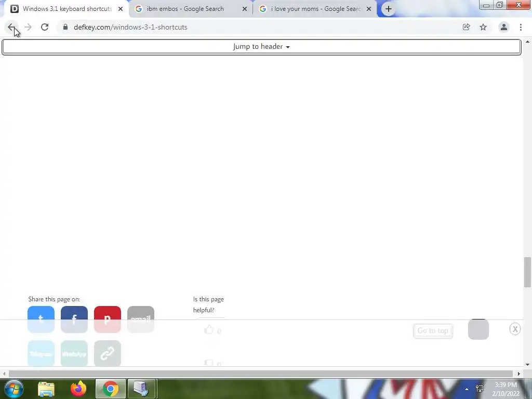Image resolution: width=532 pixels, height=399 pixels.
Task: Click the horizontal scrollbar right arrow
Action: click(x=518, y=374)
